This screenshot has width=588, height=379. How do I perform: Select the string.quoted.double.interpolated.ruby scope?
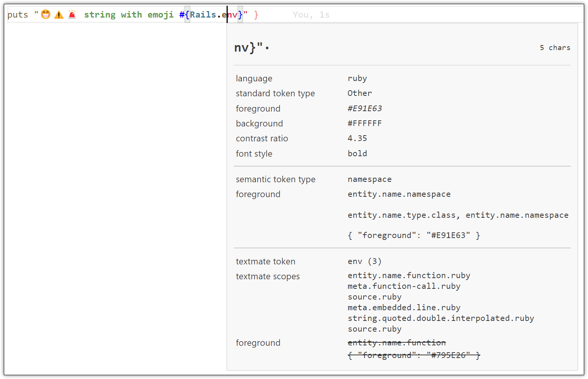coord(441,318)
